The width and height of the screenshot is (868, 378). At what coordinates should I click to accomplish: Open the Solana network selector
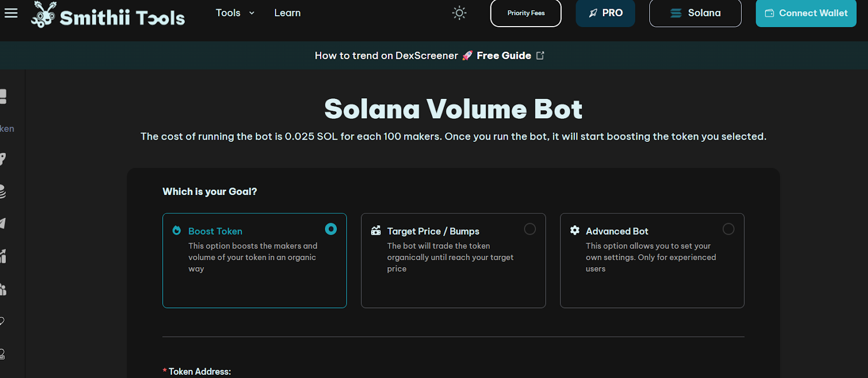[x=695, y=13]
